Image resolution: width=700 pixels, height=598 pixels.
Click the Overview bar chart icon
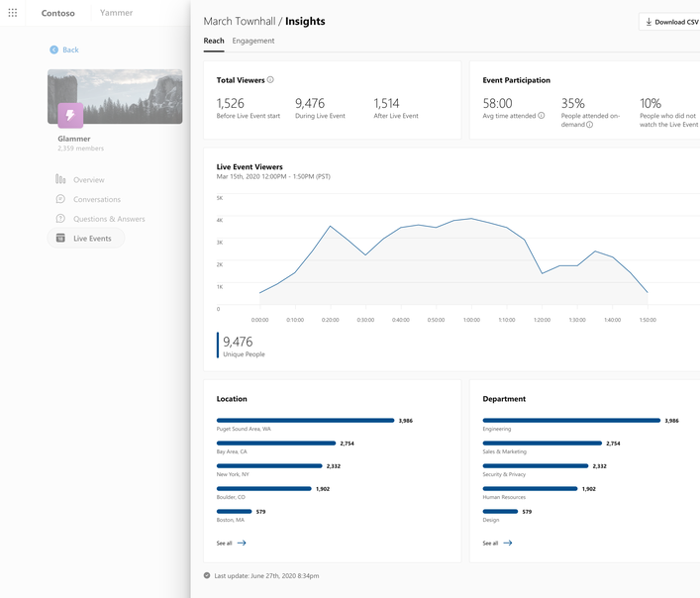pyautogui.click(x=60, y=179)
